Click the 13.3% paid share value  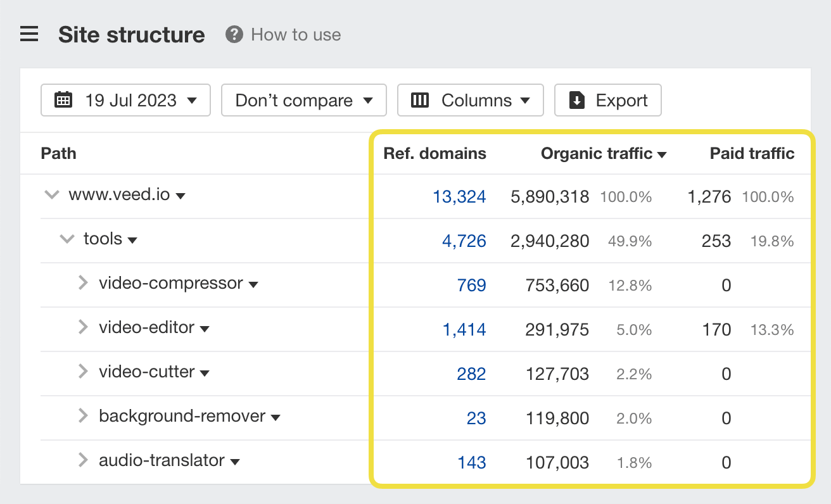pyautogui.click(x=772, y=330)
